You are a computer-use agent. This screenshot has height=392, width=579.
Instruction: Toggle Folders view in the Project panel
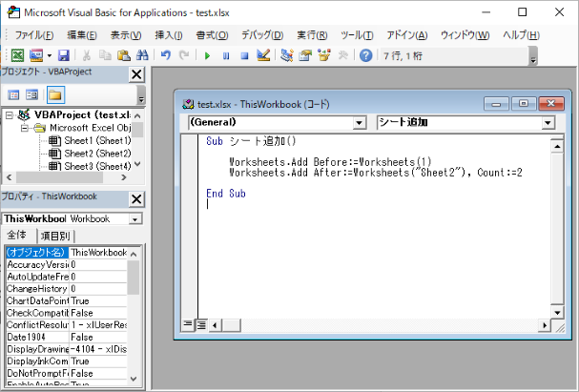55,95
